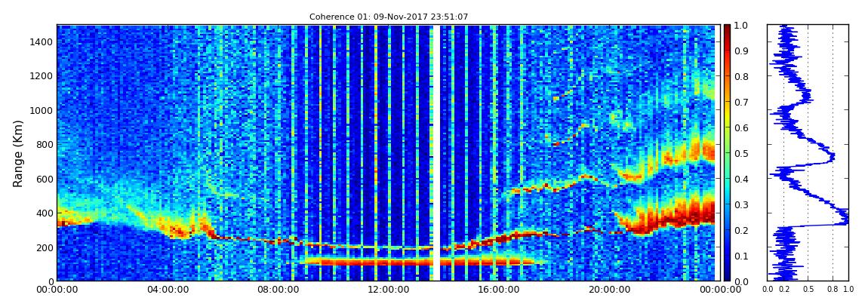Click the green middle section of the colorbar
This screenshot has width=868, height=307.
point(727,152)
